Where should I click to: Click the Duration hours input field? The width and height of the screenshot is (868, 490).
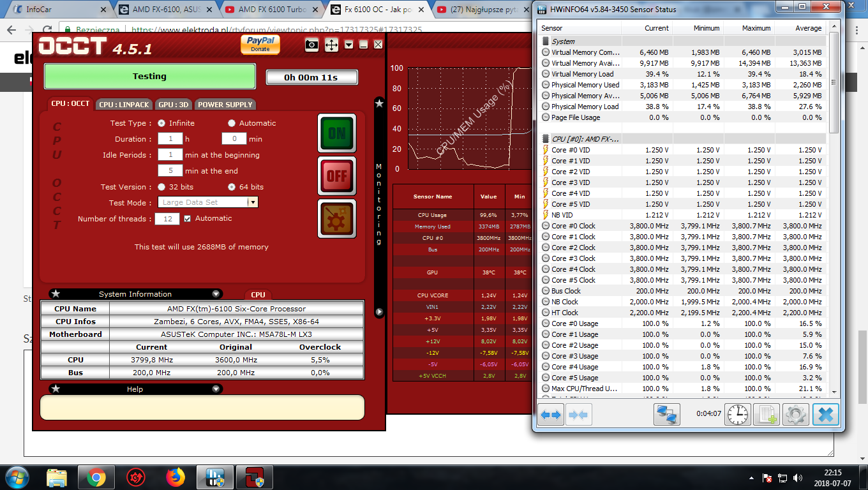point(170,138)
